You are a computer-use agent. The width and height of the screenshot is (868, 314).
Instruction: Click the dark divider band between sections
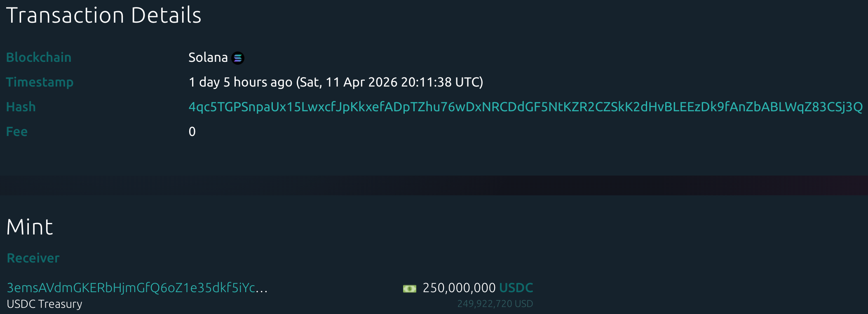[x=434, y=185]
